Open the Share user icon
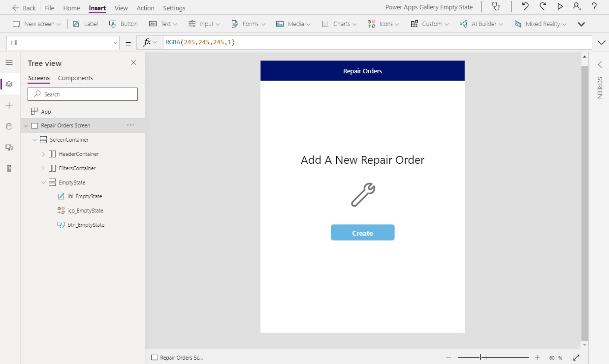The width and height of the screenshot is (609, 364). [577, 7]
